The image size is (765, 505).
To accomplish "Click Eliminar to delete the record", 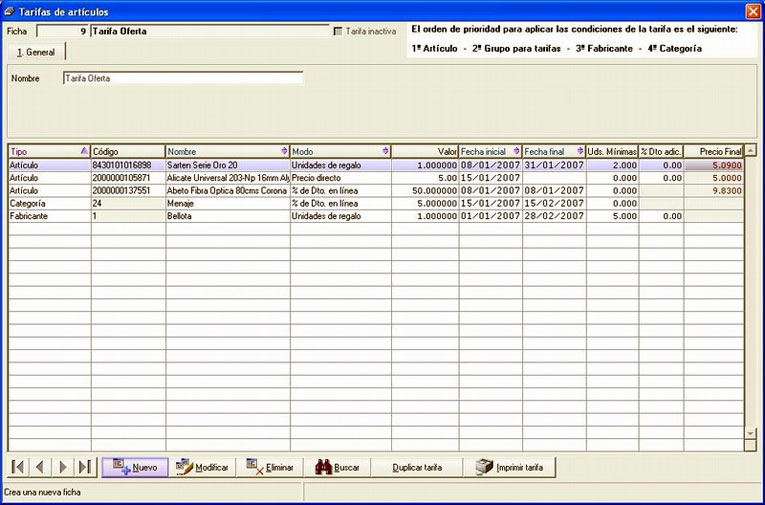I will 269,467.
